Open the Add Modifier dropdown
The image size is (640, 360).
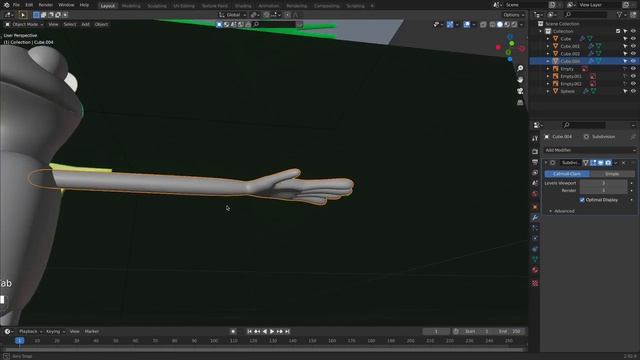[590, 150]
